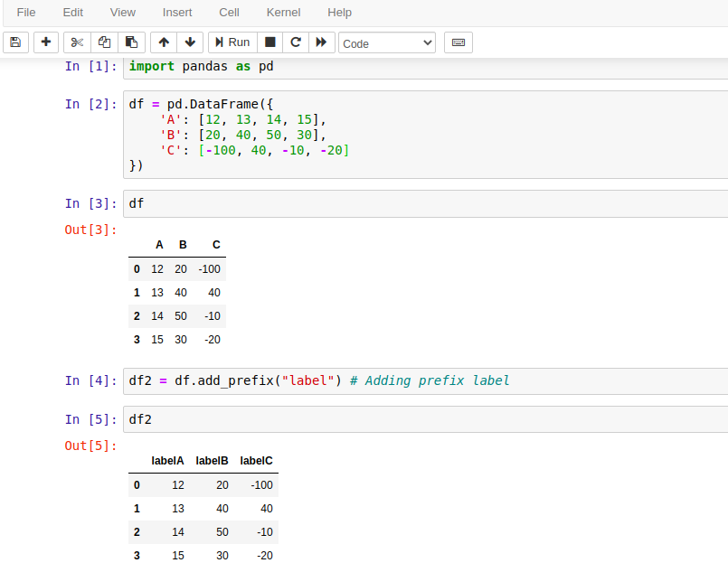728x563 pixels.
Task: Click the In [2]: prompt label
Action: coord(91,104)
